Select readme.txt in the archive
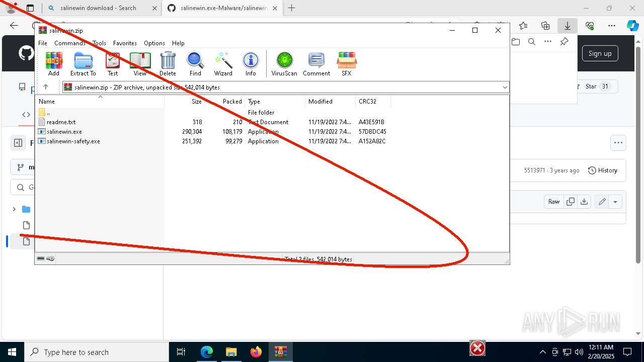The height and width of the screenshot is (362, 644). click(61, 122)
